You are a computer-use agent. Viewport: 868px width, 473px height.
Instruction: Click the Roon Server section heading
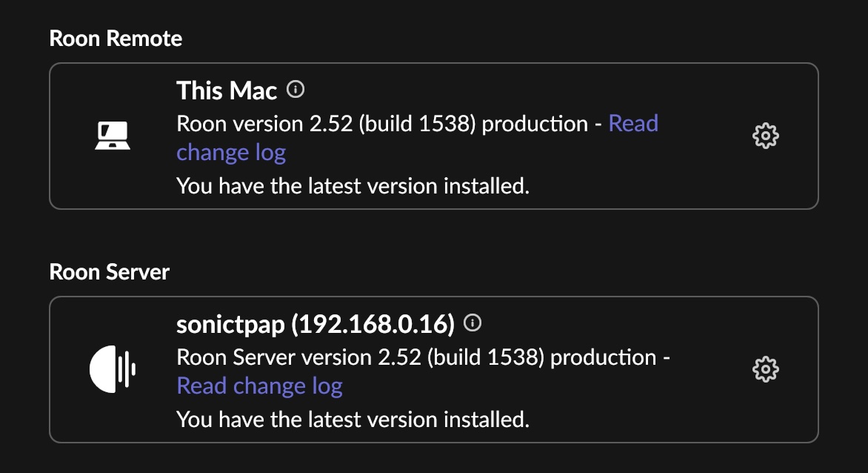pyautogui.click(x=109, y=272)
